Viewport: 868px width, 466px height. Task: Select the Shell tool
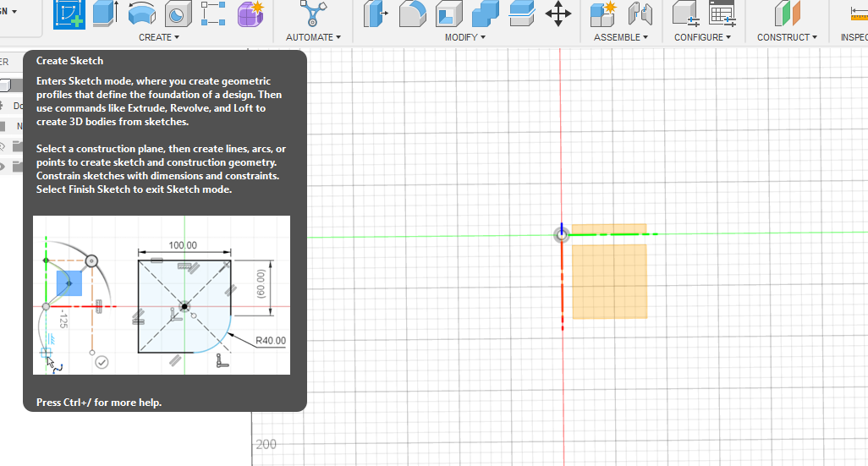449,14
